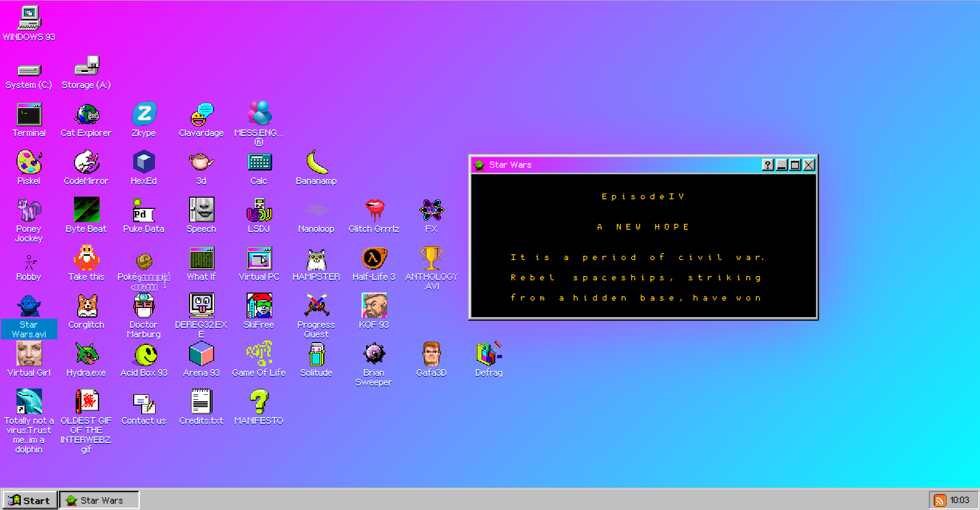Select the Bananamp banana icon
The height and width of the screenshot is (510, 980).
pyautogui.click(x=316, y=163)
